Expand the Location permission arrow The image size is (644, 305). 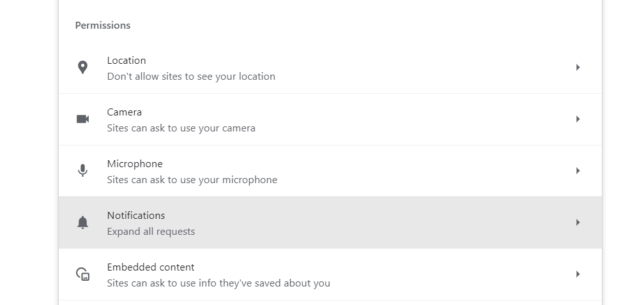click(578, 68)
